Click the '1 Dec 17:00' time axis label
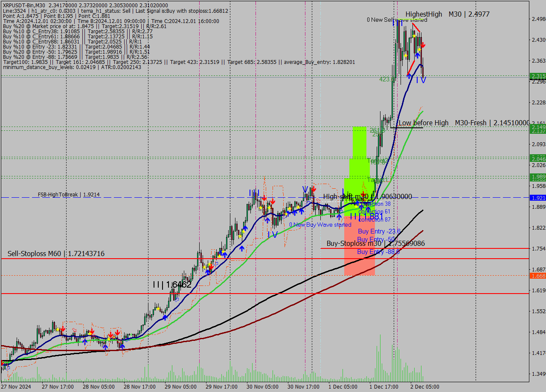The width and height of the screenshot is (546, 392). [x=384, y=387]
